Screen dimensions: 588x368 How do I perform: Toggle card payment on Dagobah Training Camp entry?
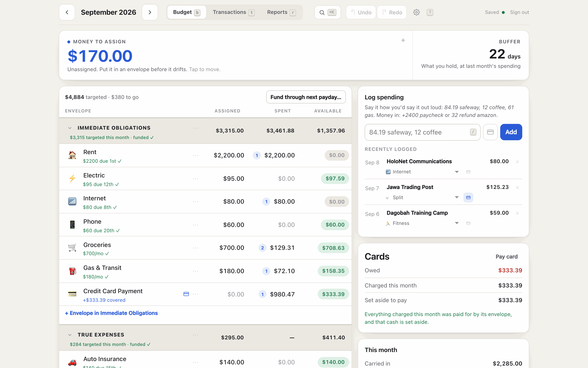468,223
